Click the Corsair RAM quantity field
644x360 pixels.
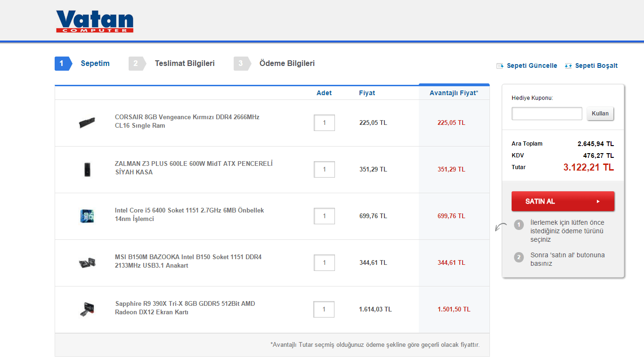click(x=324, y=123)
